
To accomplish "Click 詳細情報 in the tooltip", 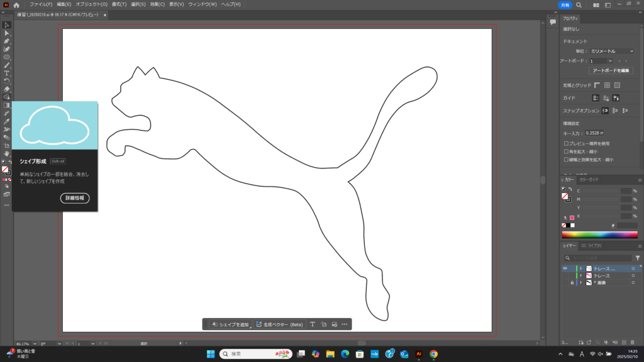I will pyautogui.click(x=75, y=198).
